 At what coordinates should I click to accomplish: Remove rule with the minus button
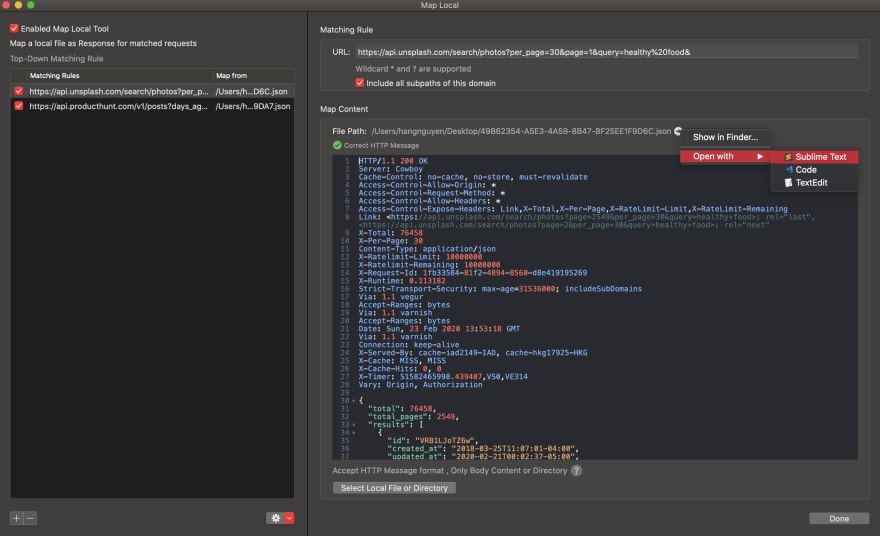point(30,518)
